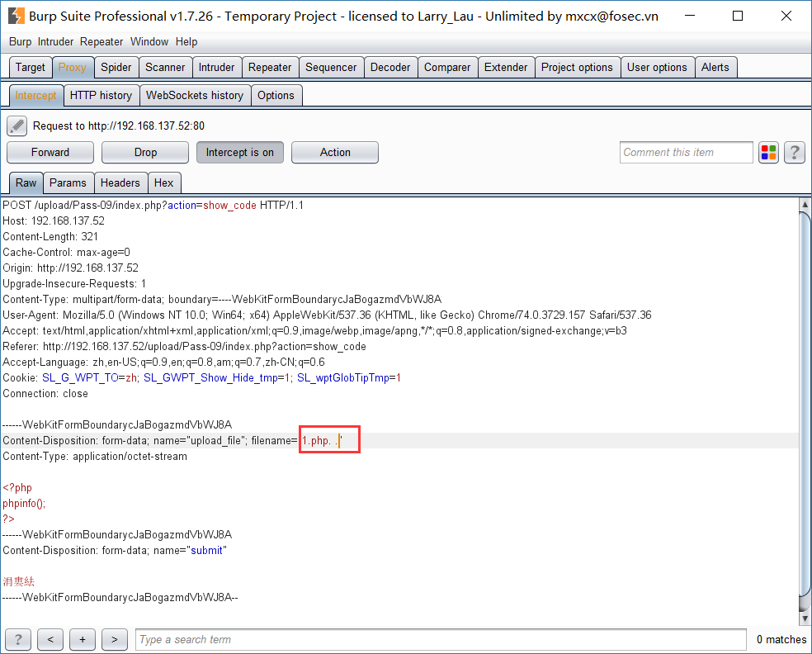Switch to the Spider tab
This screenshot has width=812, height=654.
116,68
